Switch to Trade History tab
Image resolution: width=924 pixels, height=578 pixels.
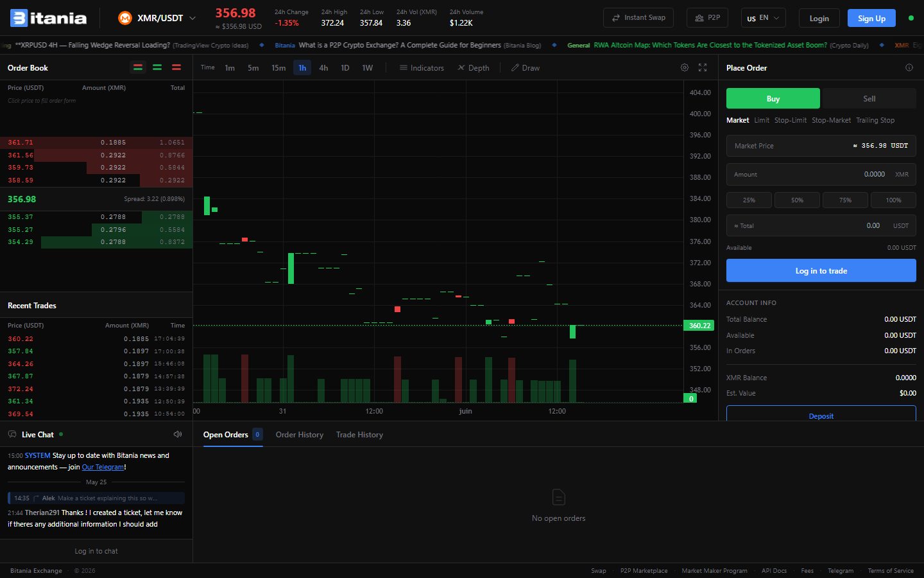pyautogui.click(x=359, y=435)
